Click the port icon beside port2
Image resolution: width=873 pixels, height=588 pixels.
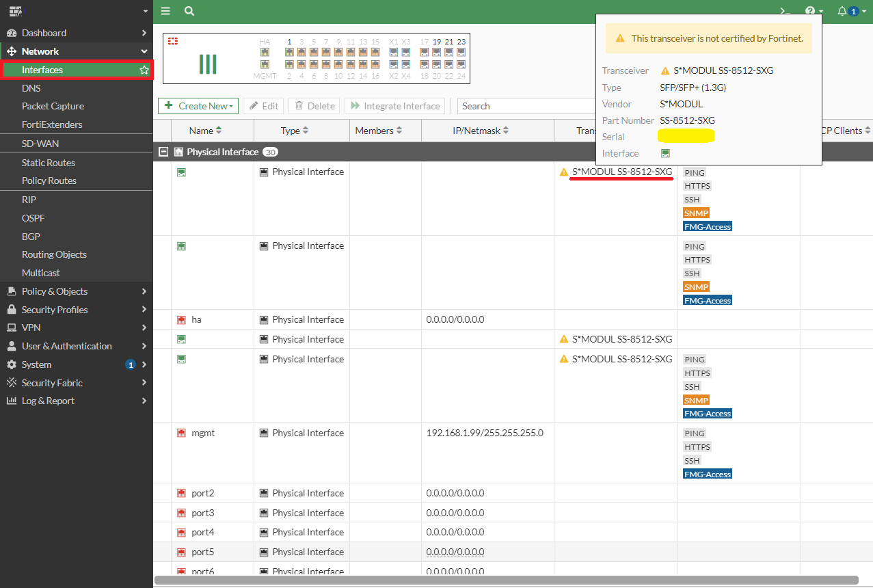(x=181, y=493)
